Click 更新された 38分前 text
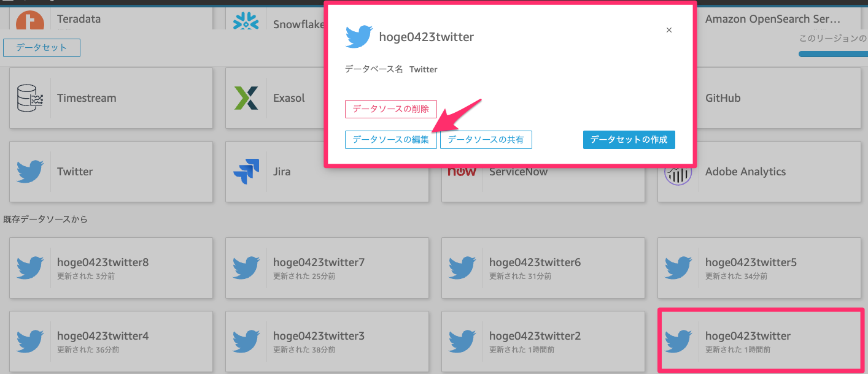The width and height of the screenshot is (868, 374). tap(304, 350)
